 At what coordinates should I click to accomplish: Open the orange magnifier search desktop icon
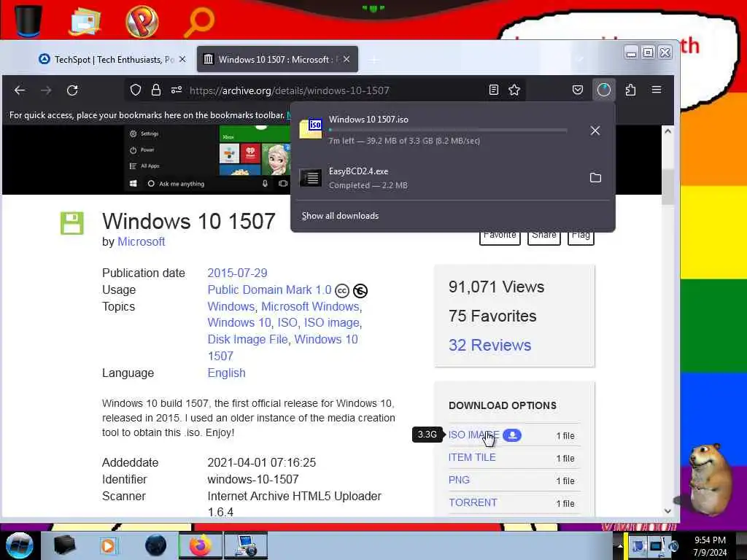(x=198, y=23)
